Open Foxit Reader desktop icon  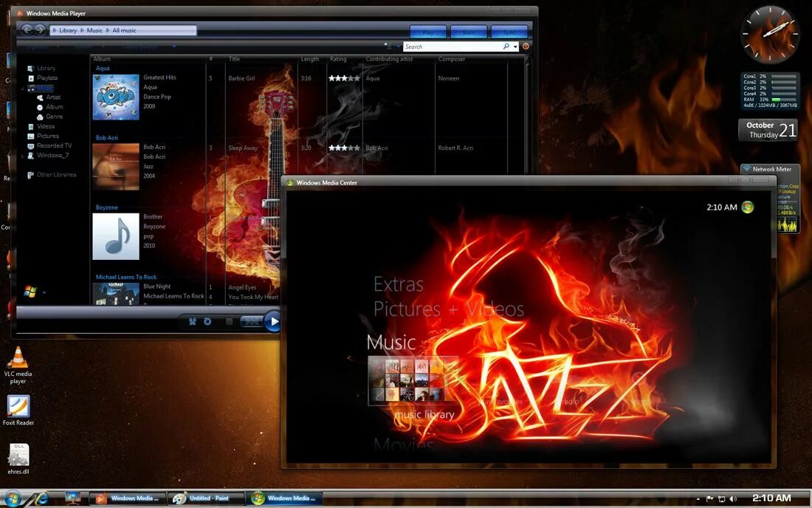click(x=18, y=410)
